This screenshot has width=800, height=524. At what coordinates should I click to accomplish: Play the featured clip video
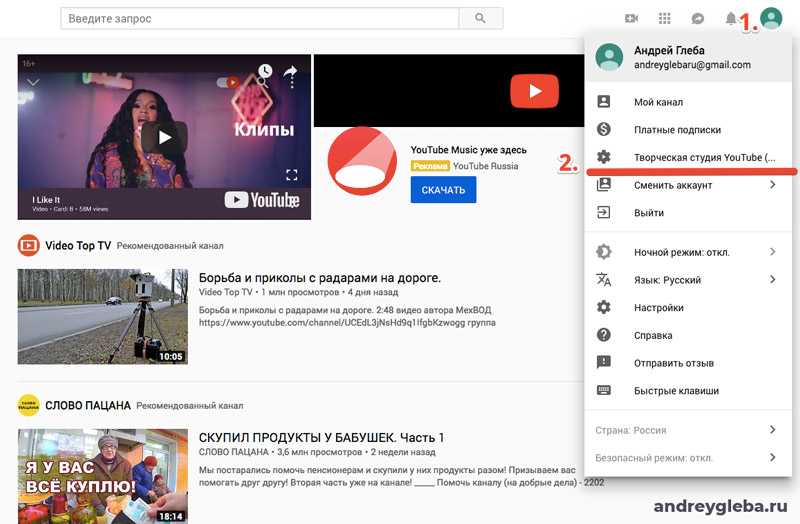[x=164, y=137]
